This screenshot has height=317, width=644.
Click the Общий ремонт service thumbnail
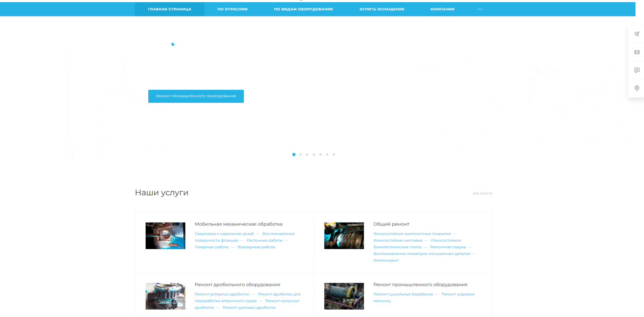344,236
